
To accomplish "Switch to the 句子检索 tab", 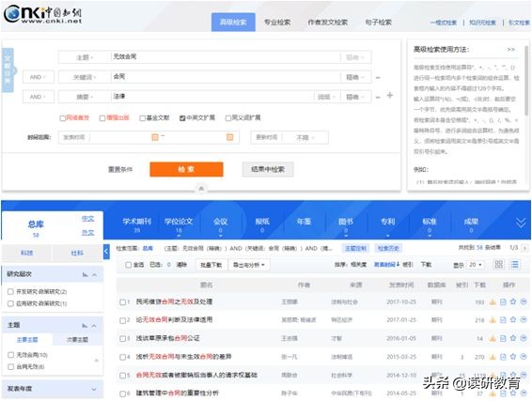I will point(378,23).
